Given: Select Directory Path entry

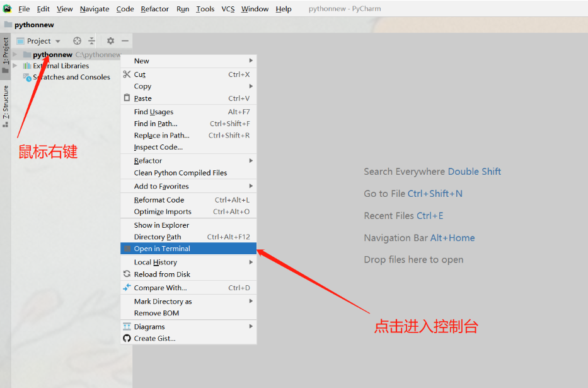Looking at the screenshot, I should 188,237.
